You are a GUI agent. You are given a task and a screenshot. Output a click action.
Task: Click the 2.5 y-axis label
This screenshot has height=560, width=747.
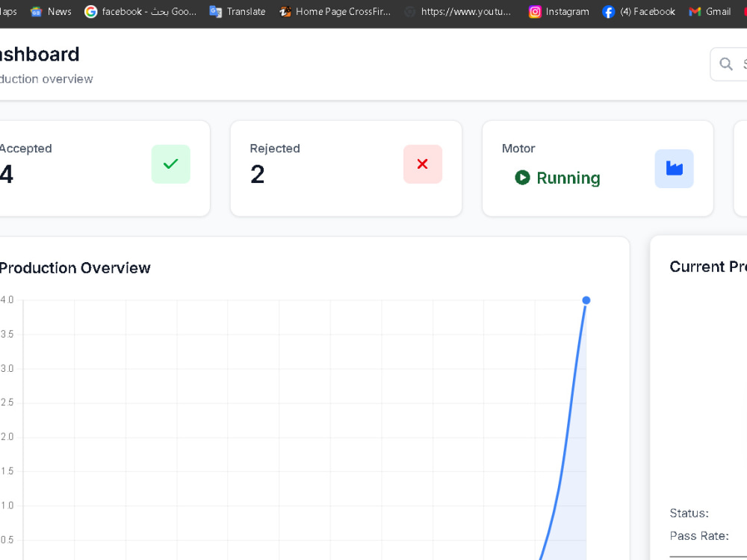7,403
